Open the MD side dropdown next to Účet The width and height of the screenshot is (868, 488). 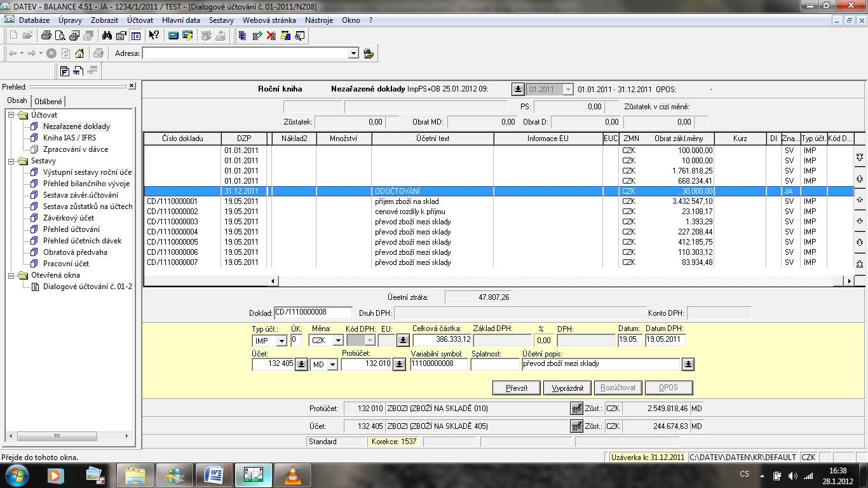click(332, 365)
